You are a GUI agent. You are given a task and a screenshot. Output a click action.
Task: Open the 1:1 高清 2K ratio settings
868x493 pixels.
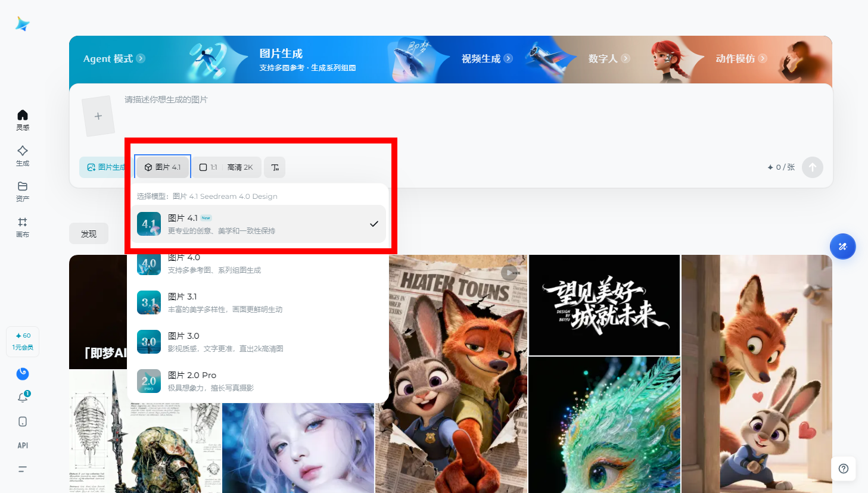(226, 167)
